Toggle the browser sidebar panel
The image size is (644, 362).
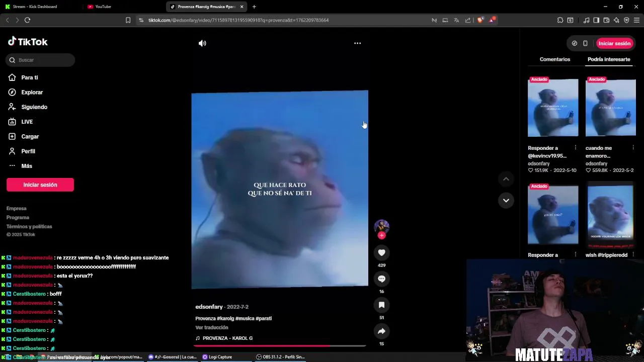coord(596,20)
